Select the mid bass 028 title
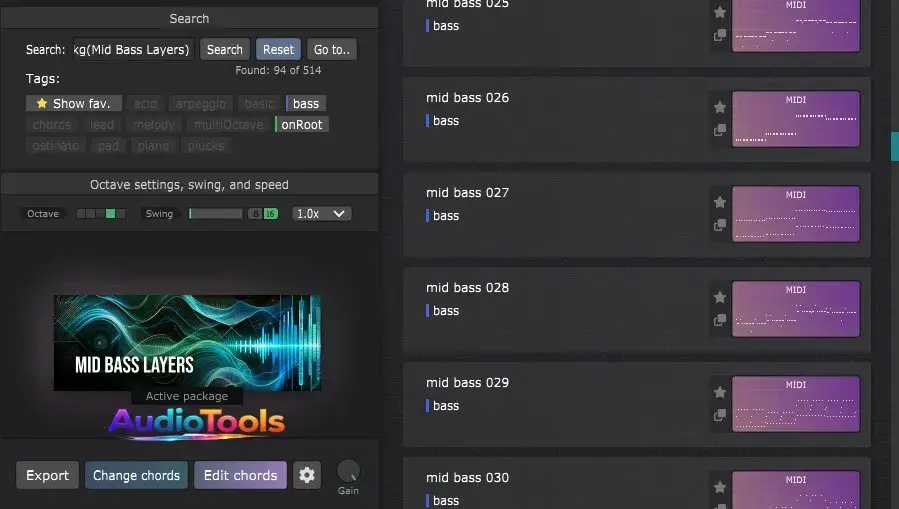 point(467,288)
